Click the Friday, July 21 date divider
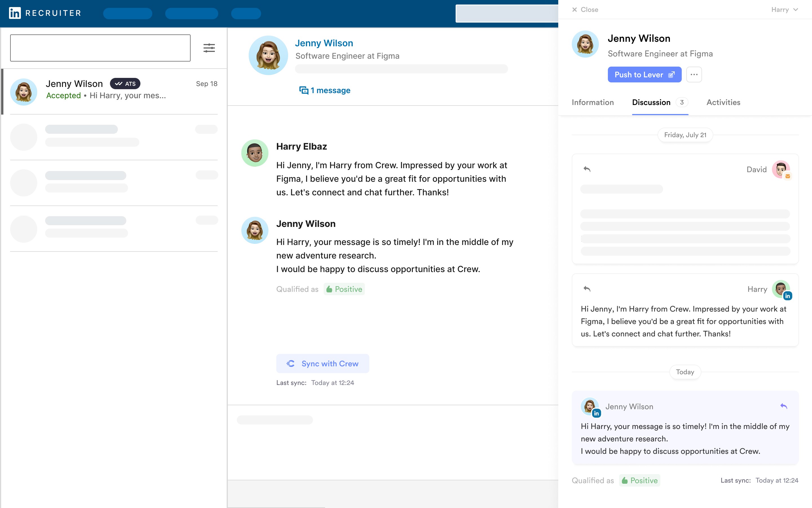The height and width of the screenshot is (508, 812). click(x=685, y=135)
